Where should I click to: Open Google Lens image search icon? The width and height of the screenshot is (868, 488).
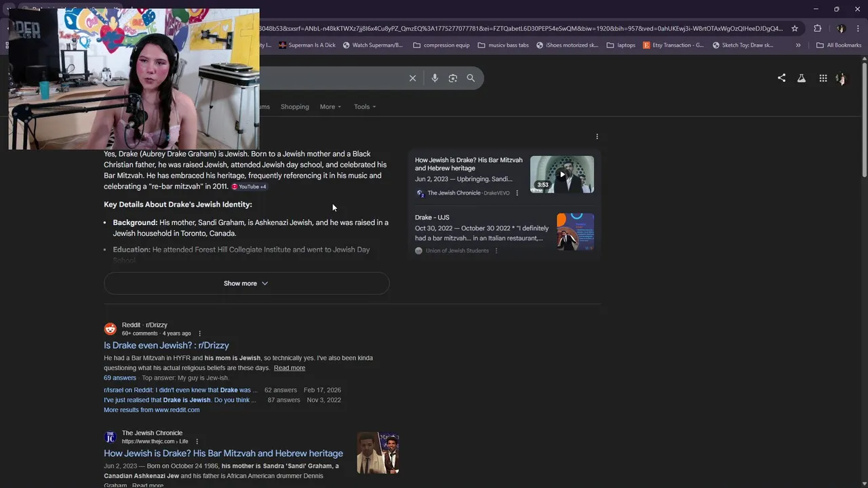453,78
